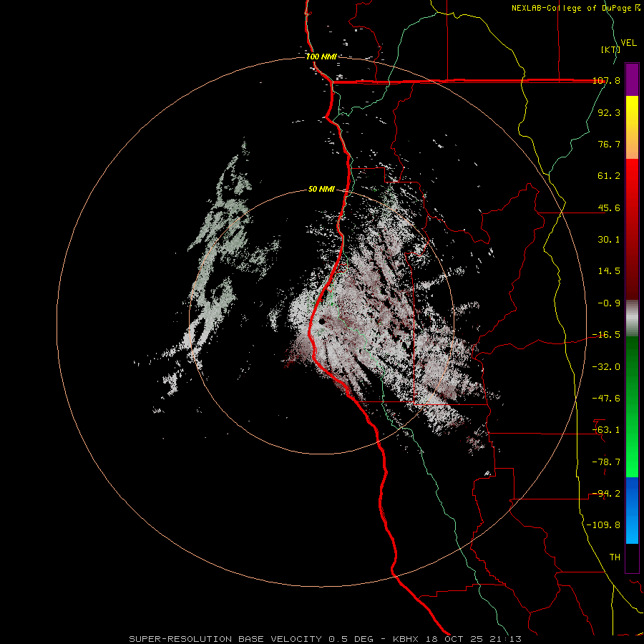This screenshot has height=644, width=644.
Task: Select the 76.7 value on velocity scale
Action: point(609,144)
